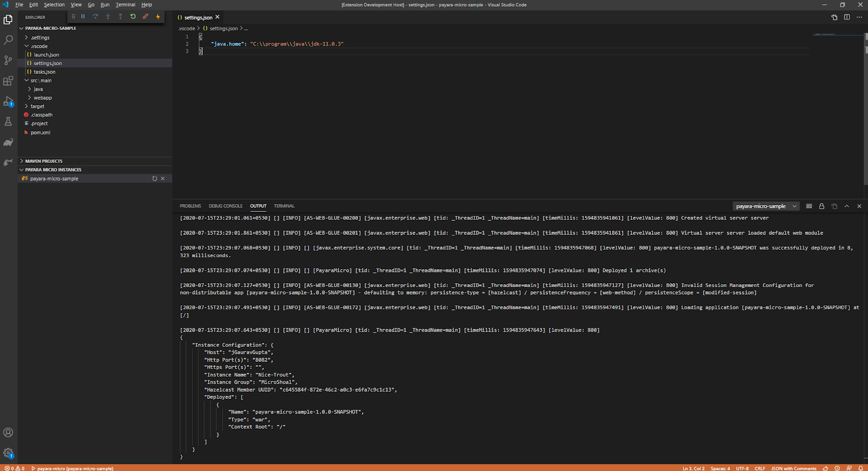Open the Extensions view in activity bar
Screen dimensions: 868x471
[x=8, y=81]
